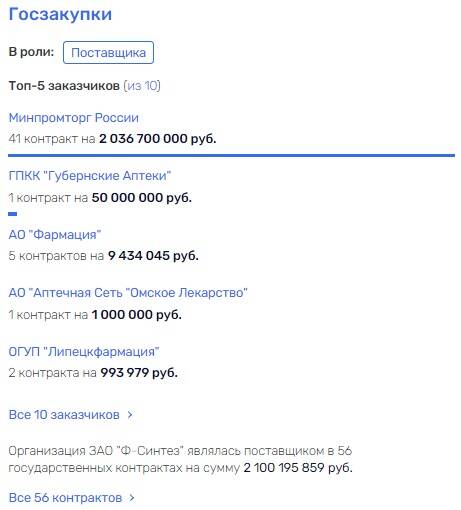
Task: Click the 50 000 000 руб. amount
Action: (x=142, y=198)
